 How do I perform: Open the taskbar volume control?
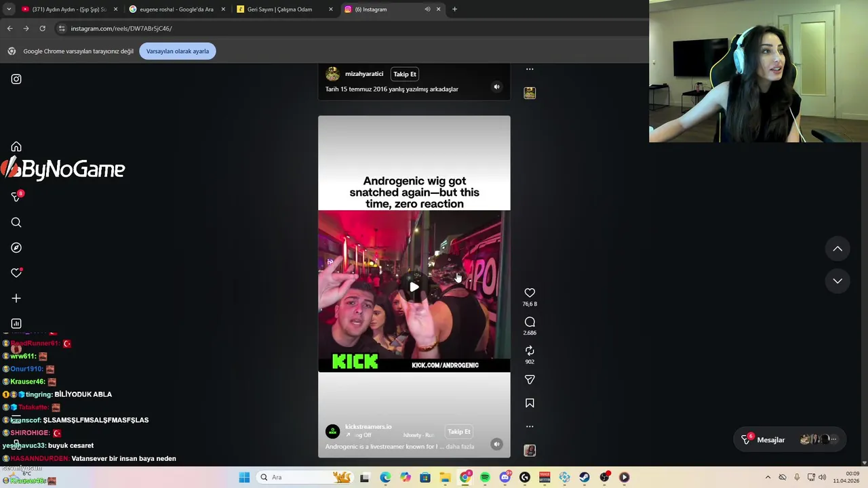(x=822, y=477)
